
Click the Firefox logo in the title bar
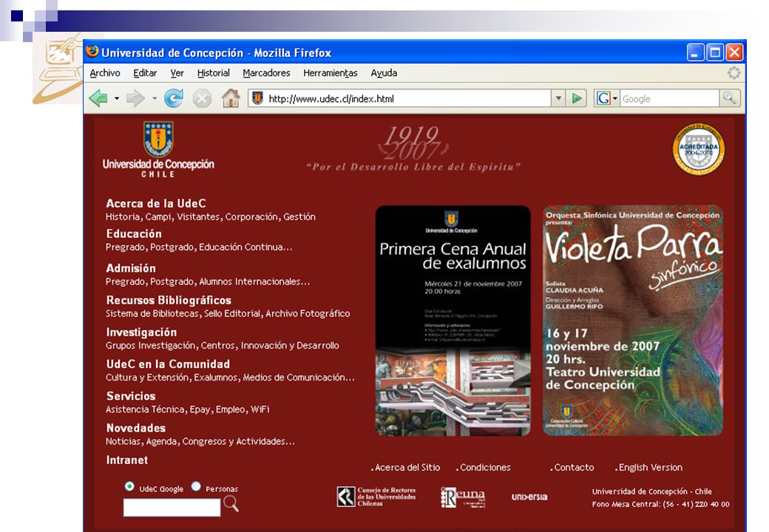pos(92,51)
